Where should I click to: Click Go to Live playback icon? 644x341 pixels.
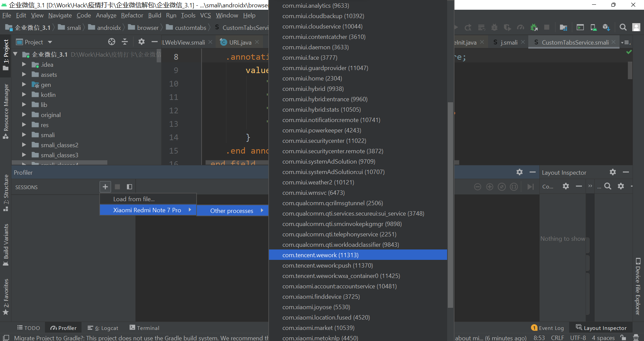(530, 187)
